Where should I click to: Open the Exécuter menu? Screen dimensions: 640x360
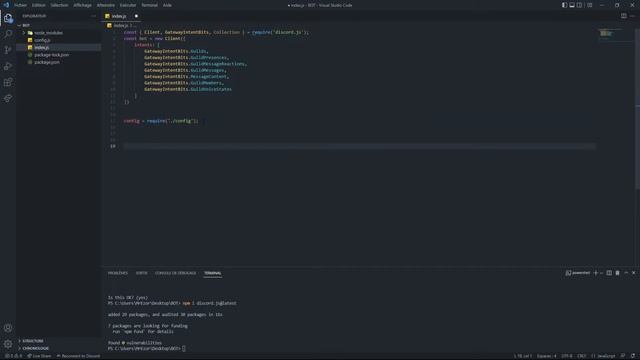128,5
